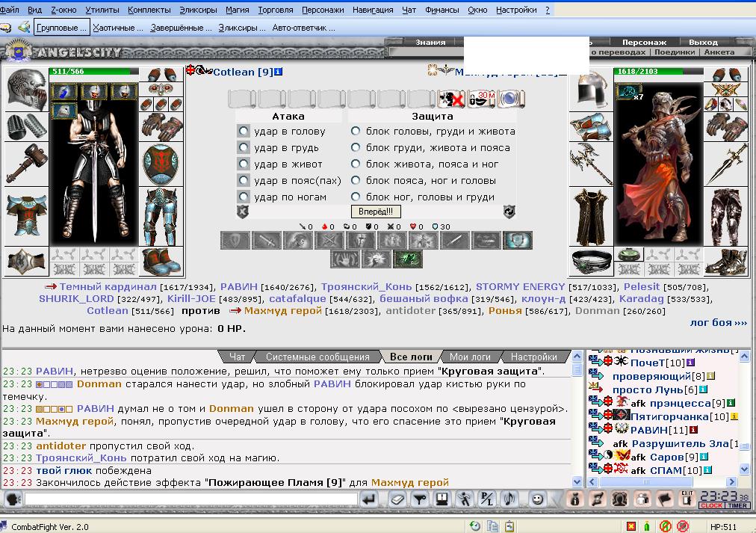Click Cotlean's blue info icon
The image size is (756, 533).
pos(278,72)
